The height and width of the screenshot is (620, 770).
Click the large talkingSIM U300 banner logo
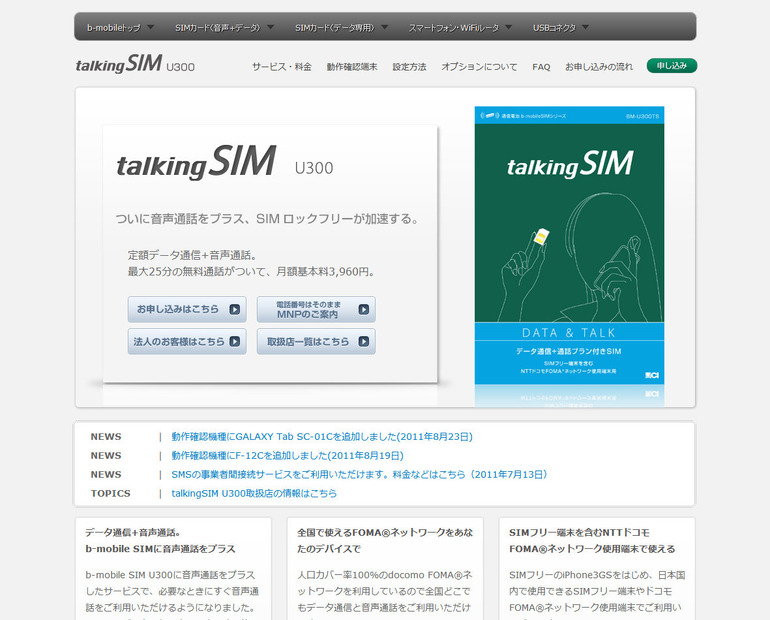pos(225,162)
